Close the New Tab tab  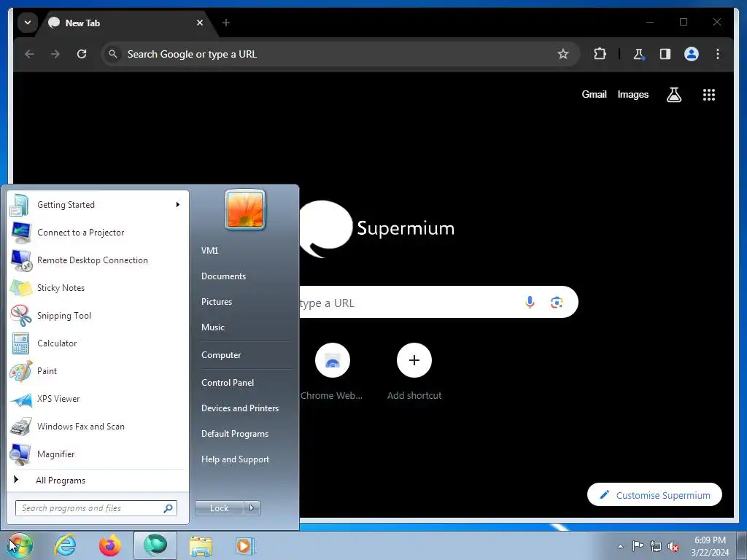pos(200,23)
